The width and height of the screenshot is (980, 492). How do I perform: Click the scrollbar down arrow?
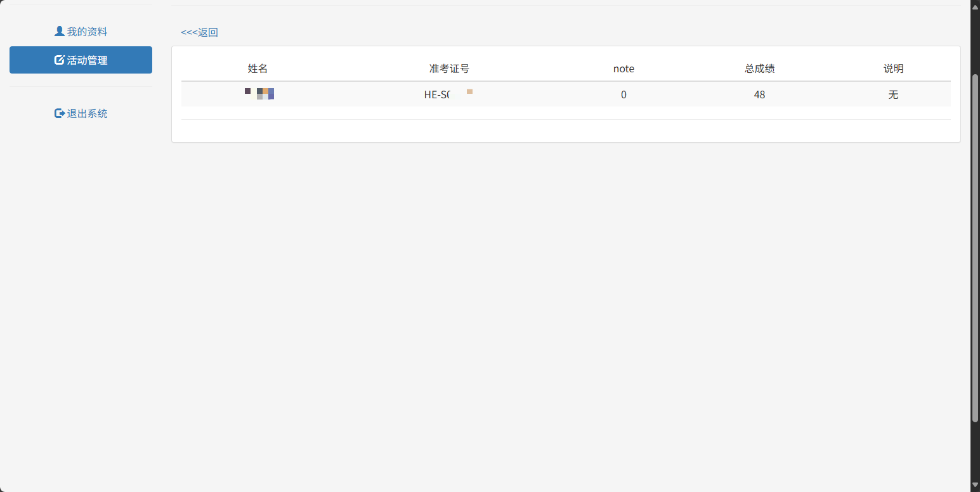point(975,486)
